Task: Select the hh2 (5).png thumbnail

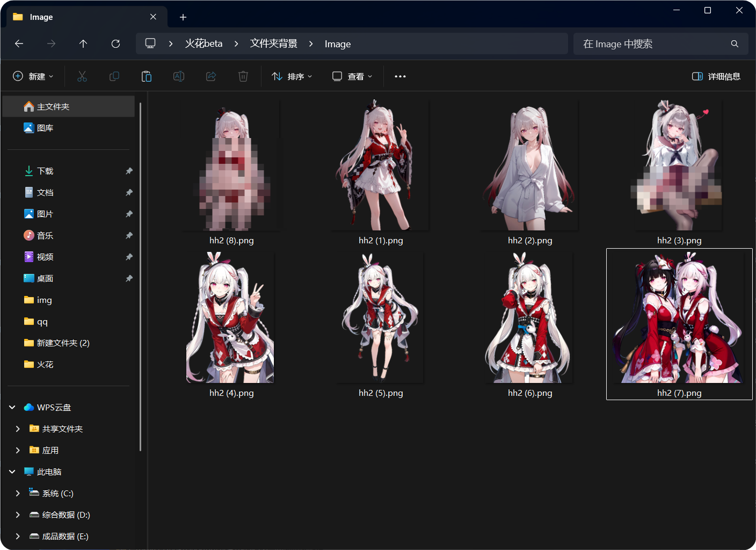Action: click(x=381, y=320)
